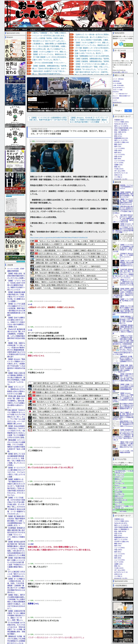Open the 神奈川県警 タイ人女性 featured card

tap(90, 103)
